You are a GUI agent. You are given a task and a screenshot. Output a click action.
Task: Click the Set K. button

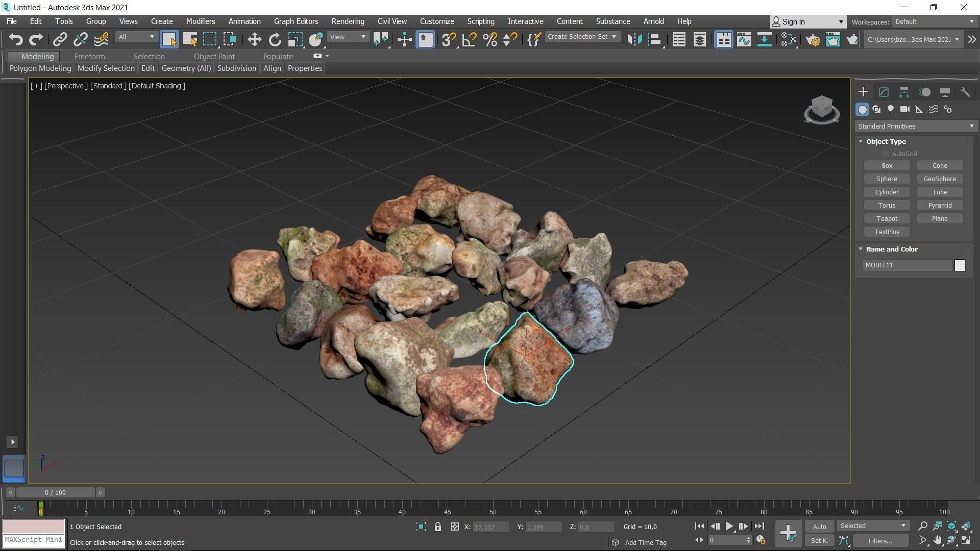(819, 541)
